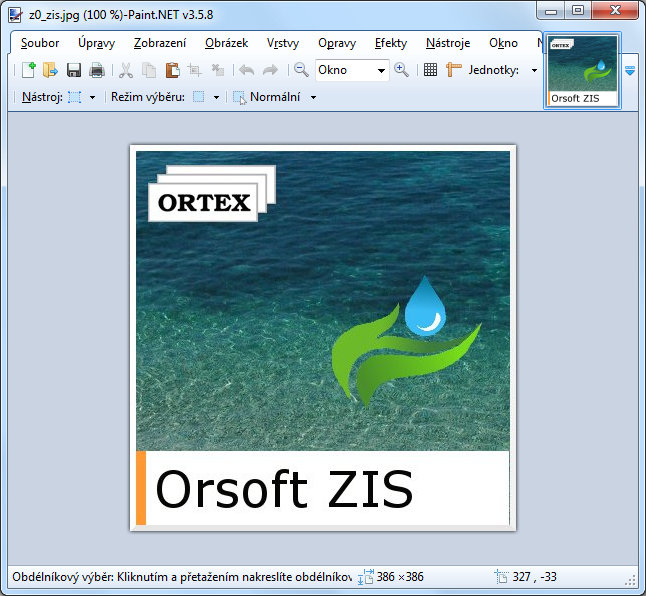The width and height of the screenshot is (646, 596).
Task: Click the Zoom in magnifier icon
Action: pos(401,70)
